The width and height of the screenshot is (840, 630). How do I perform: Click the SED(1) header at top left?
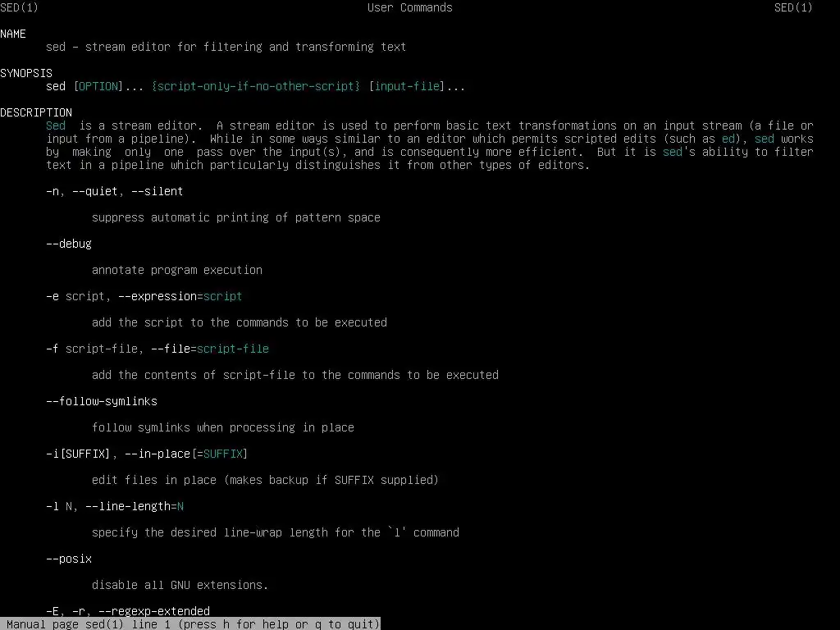point(20,7)
